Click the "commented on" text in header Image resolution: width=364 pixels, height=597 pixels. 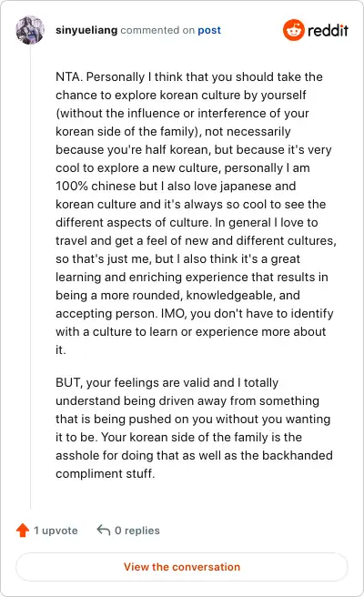tap(157, 30)
